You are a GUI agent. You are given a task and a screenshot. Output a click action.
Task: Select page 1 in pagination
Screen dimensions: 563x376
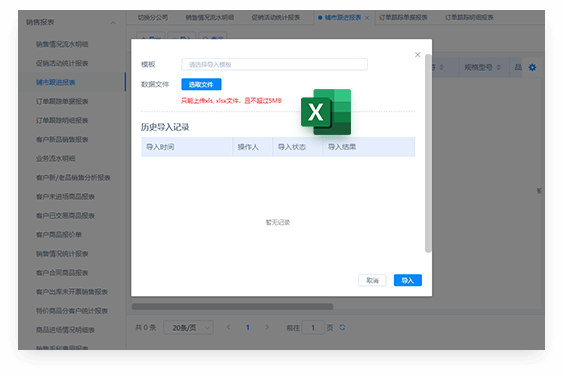247,327
